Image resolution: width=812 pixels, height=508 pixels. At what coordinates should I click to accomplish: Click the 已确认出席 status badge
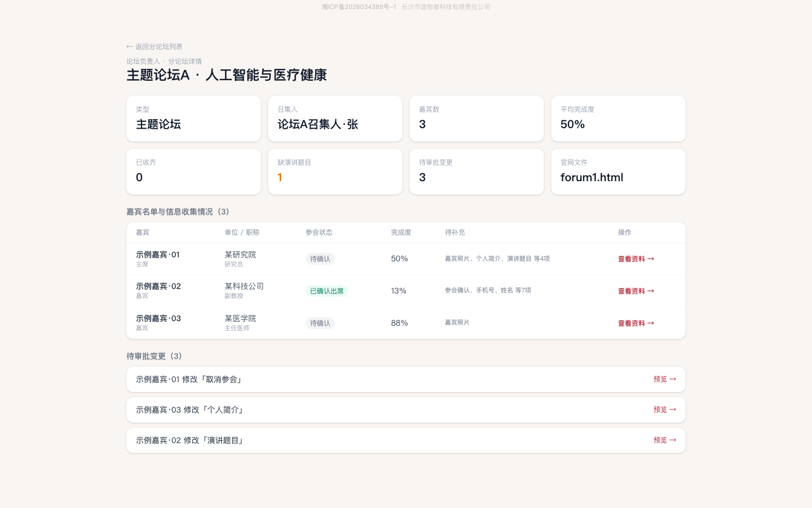[327, 291]
